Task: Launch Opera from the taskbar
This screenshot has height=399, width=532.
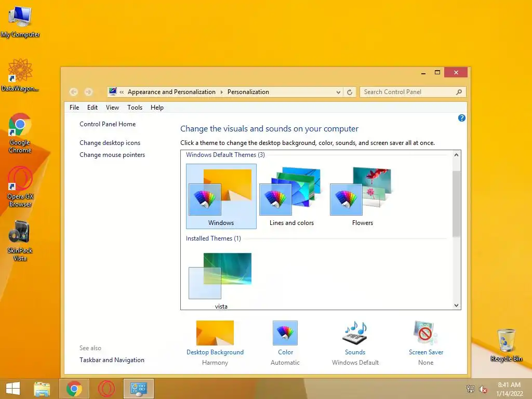Action: pos(106,389)
